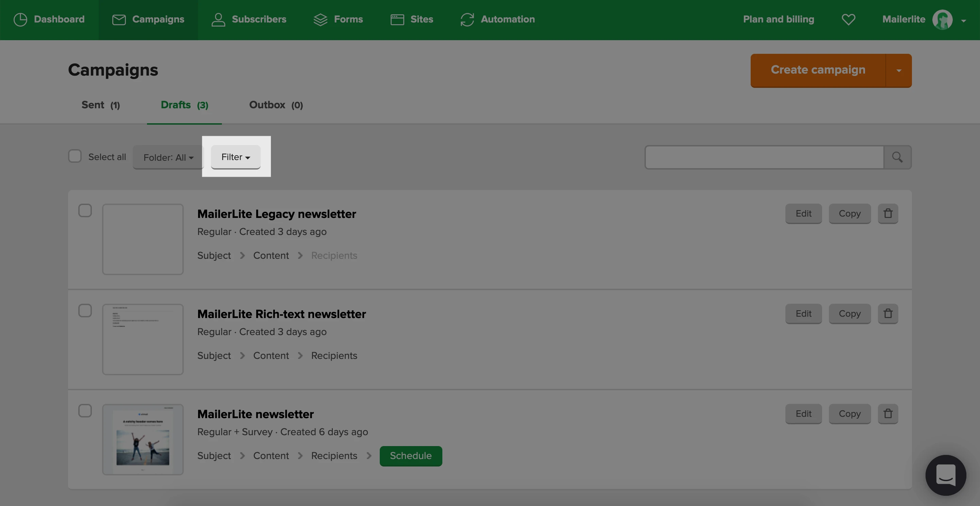
Task: Delete the MailerLite newsletter draft
Action: (888, 414)
